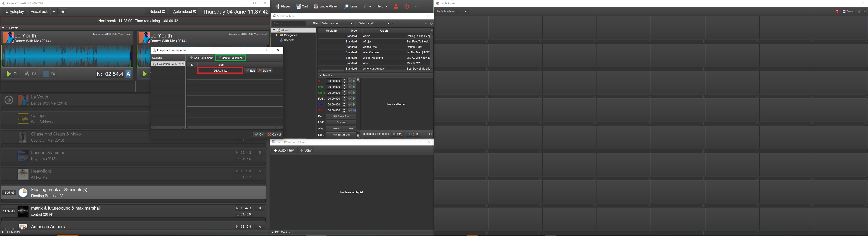Click the red user profile icon

click(396, 6)
